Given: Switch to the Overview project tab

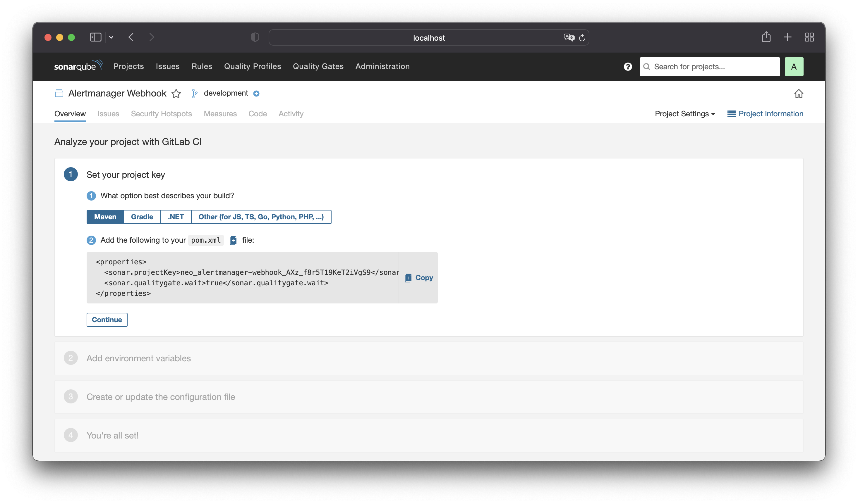Looking at the screenshot, I should (70, 114).
